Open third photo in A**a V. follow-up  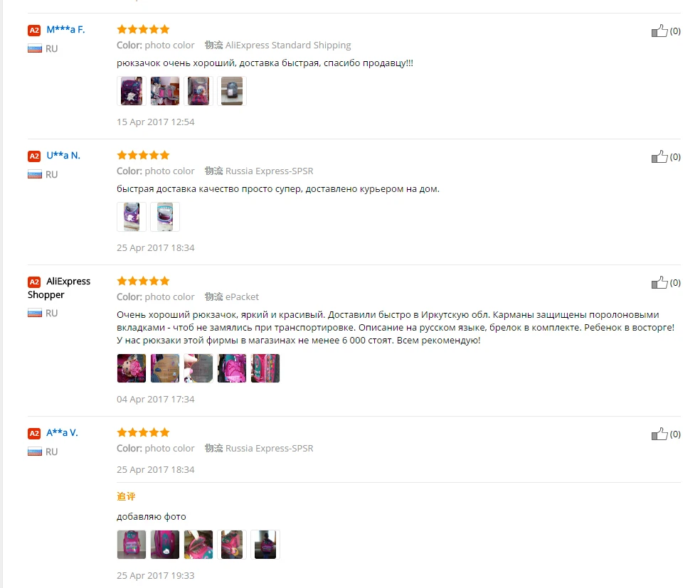click(x=198, y=545)
